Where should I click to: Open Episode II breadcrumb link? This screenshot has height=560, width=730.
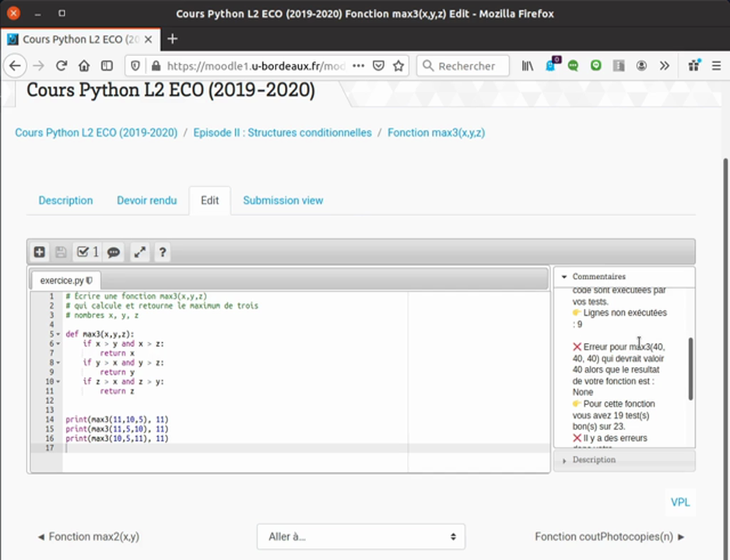pyautogui.click(x=283, y=133)
